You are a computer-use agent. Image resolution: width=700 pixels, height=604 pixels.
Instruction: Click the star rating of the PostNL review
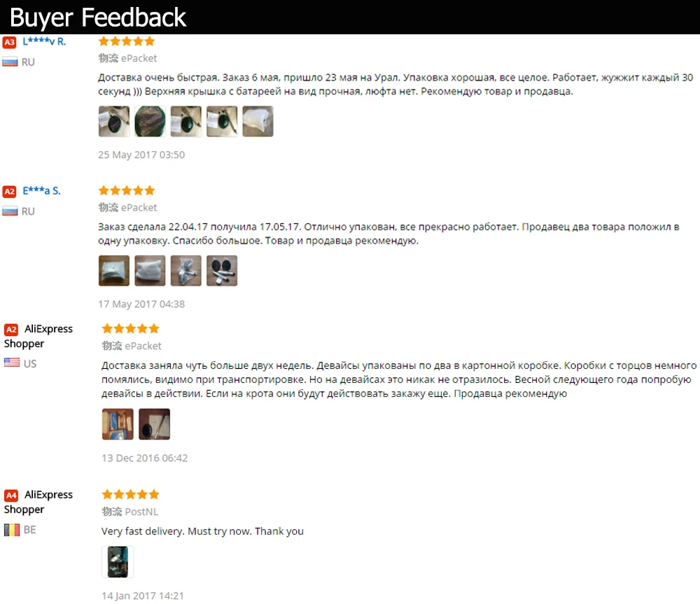130,494
